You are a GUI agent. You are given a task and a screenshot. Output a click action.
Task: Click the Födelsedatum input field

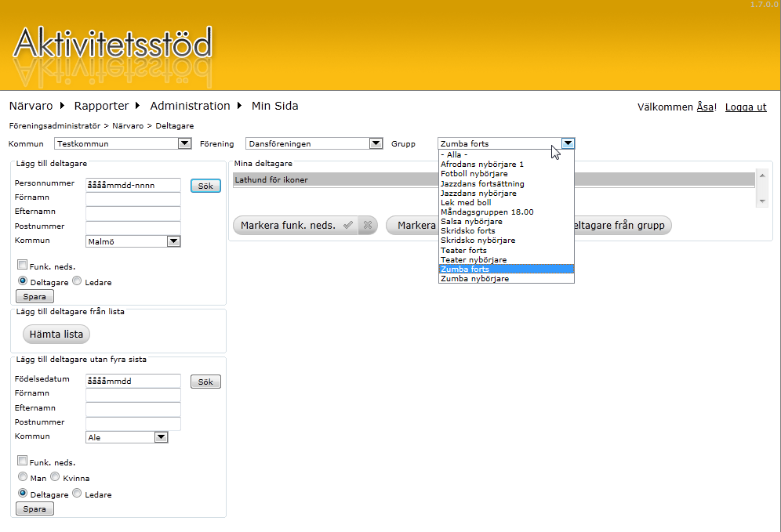click(x=133, y=382)
